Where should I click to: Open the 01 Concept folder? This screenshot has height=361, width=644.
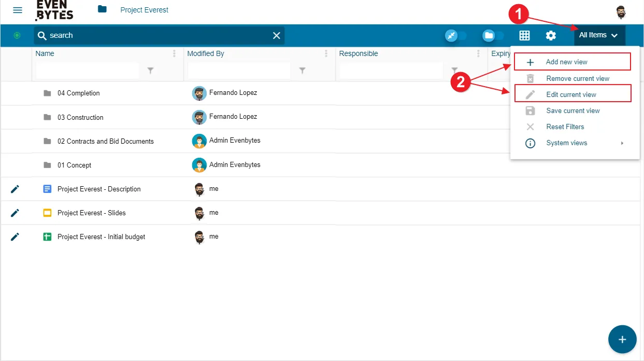point(74,165)
